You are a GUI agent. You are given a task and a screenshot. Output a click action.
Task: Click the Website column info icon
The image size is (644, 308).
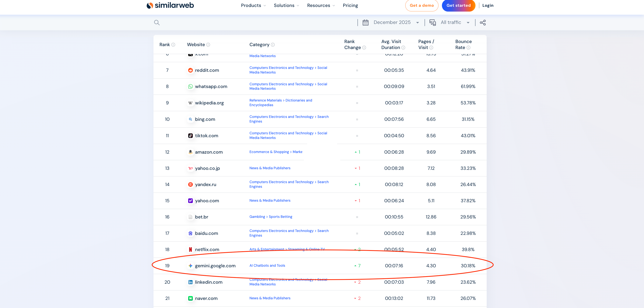(x=208, y=45)
